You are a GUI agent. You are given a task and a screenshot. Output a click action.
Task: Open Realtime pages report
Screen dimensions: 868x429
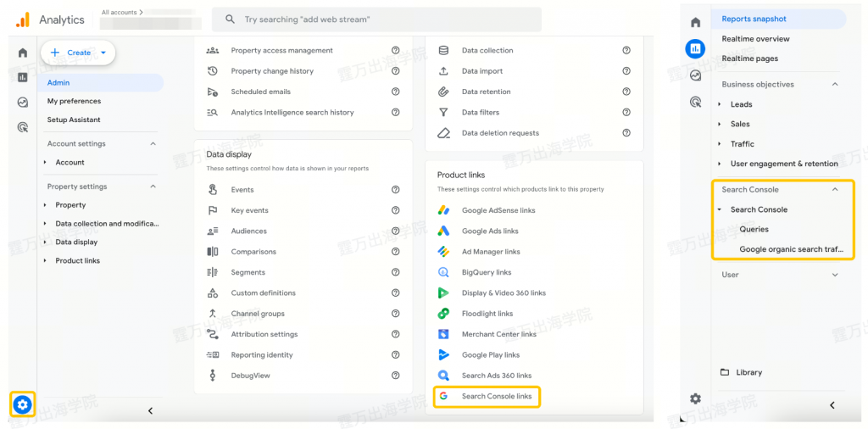[749, 58]
